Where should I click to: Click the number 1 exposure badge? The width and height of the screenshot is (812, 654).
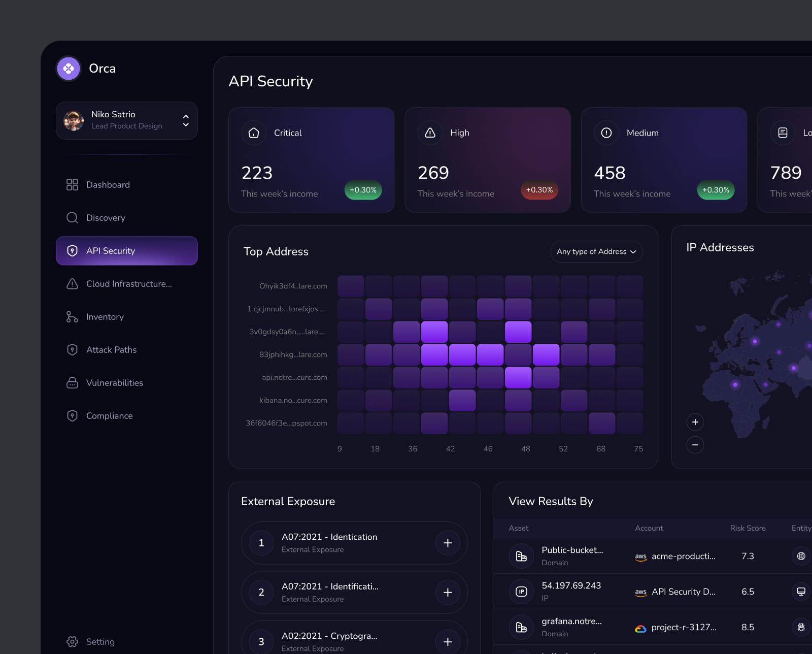click(x=261, y=543)
